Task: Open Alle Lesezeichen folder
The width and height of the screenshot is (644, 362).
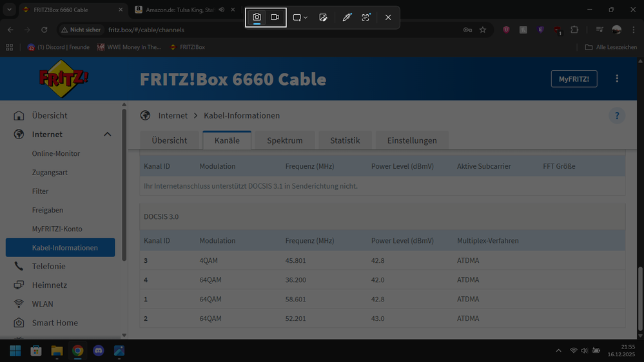Action: pyautogui.click(x=610, y=47)
